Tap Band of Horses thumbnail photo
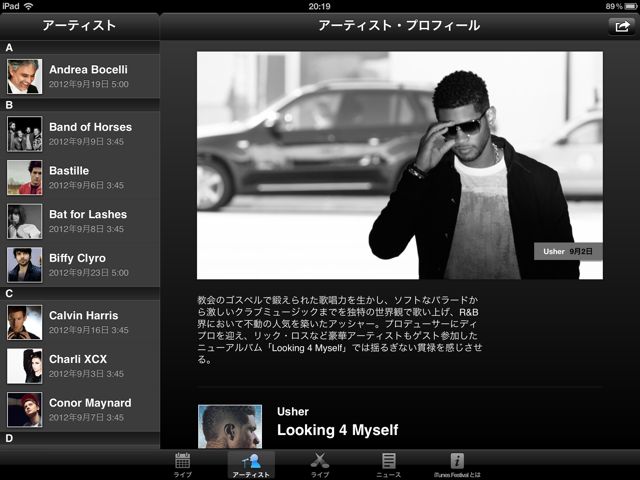640x480 pixels. 24,134
